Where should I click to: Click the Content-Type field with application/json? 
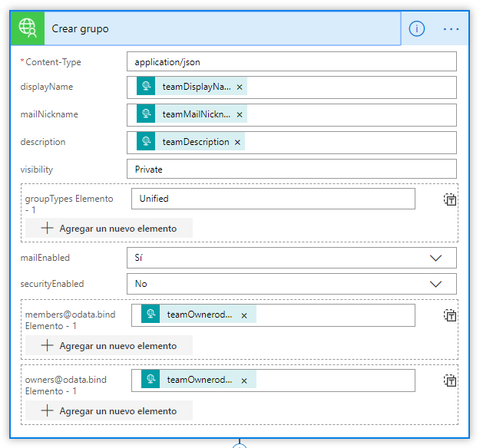[291, 61]
